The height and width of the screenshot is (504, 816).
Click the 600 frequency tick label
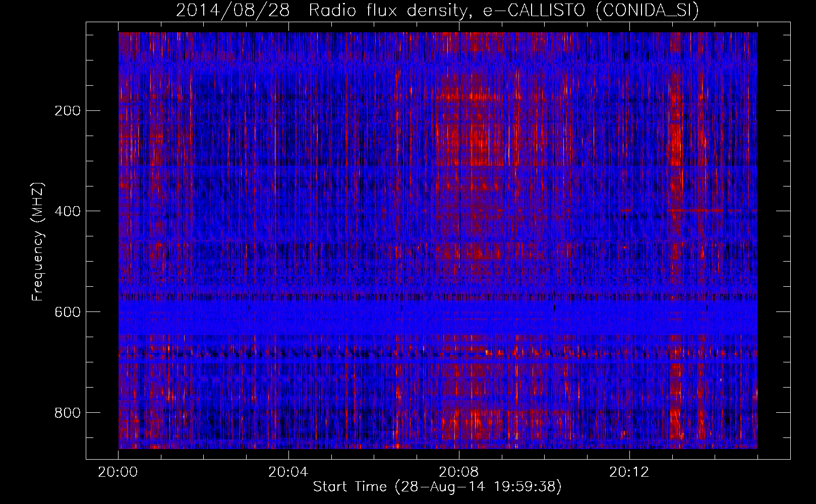(x=67, y=311)
